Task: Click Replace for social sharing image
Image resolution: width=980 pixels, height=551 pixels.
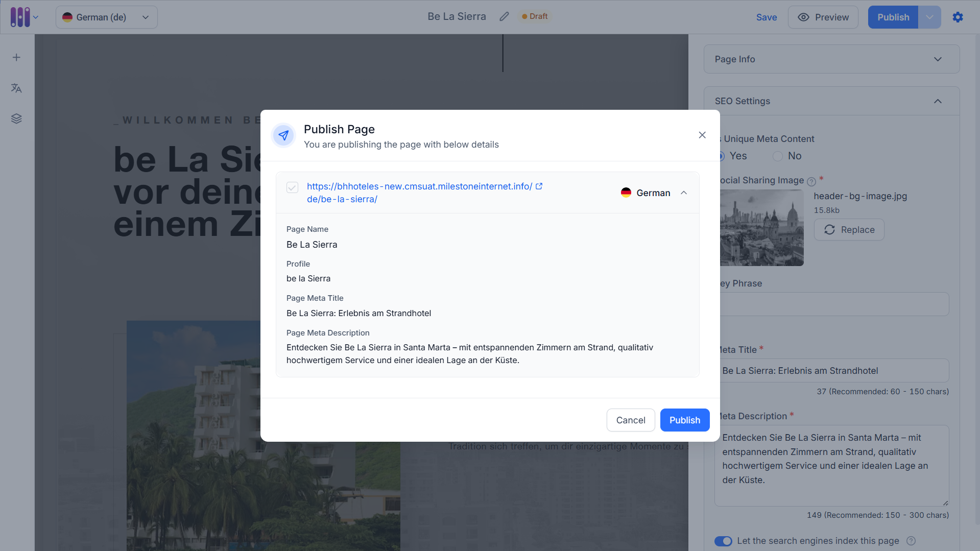Action: pos(849,230)
